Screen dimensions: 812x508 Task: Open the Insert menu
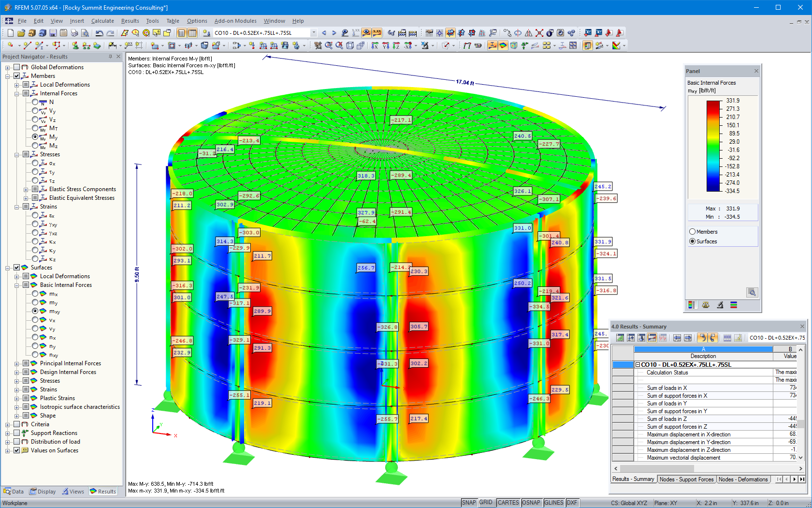77,21
